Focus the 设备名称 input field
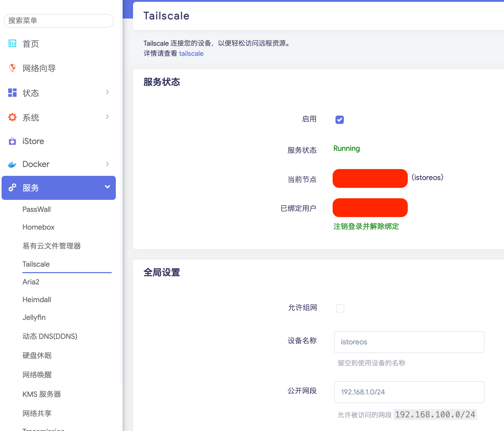 (x=409, y=342)
